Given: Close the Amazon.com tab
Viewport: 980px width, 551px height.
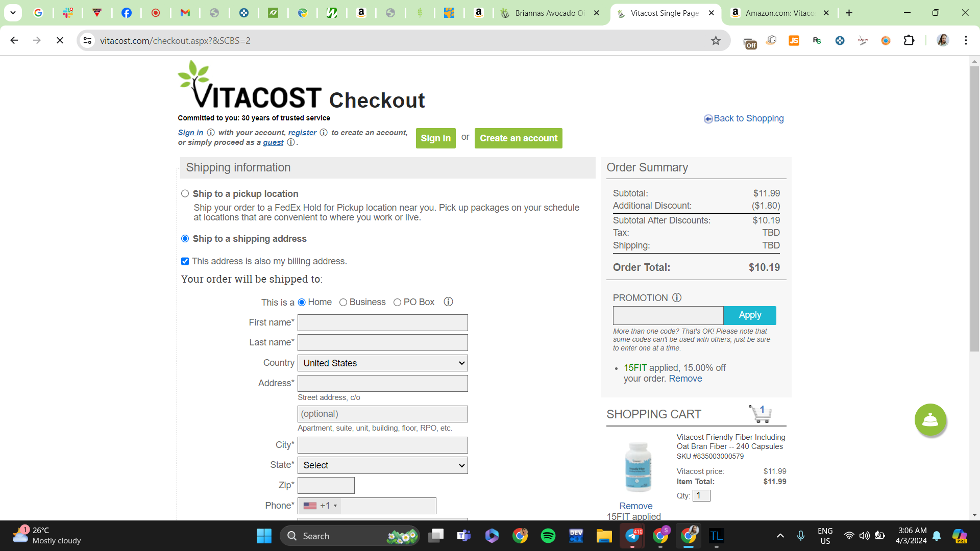Looking at the screenshot, I should (x=826, y=13).
